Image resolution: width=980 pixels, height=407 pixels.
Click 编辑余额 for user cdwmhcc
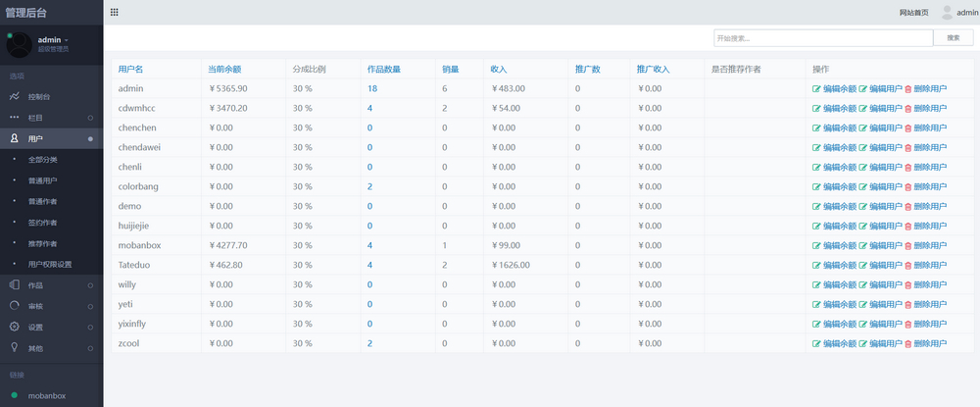click(x=834, y=108)
